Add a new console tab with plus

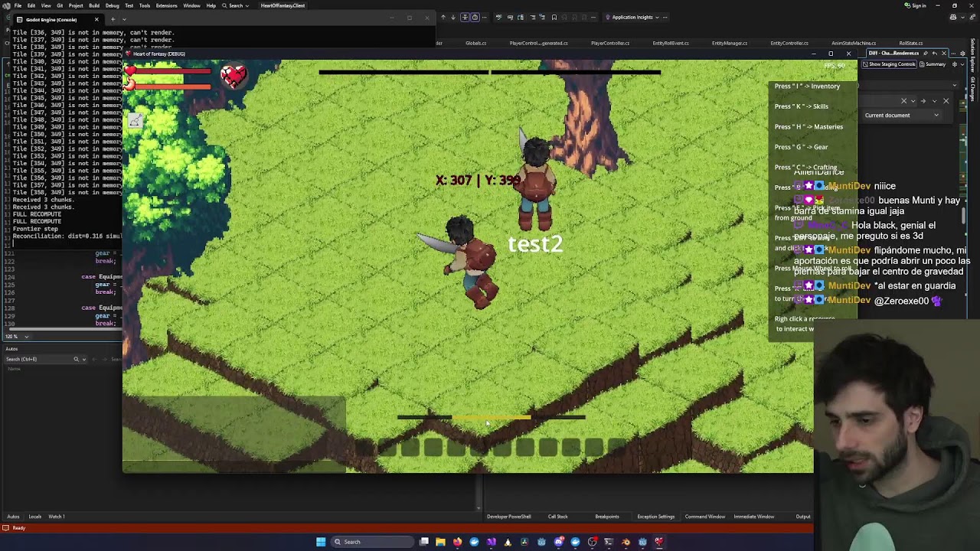[113, 19]
